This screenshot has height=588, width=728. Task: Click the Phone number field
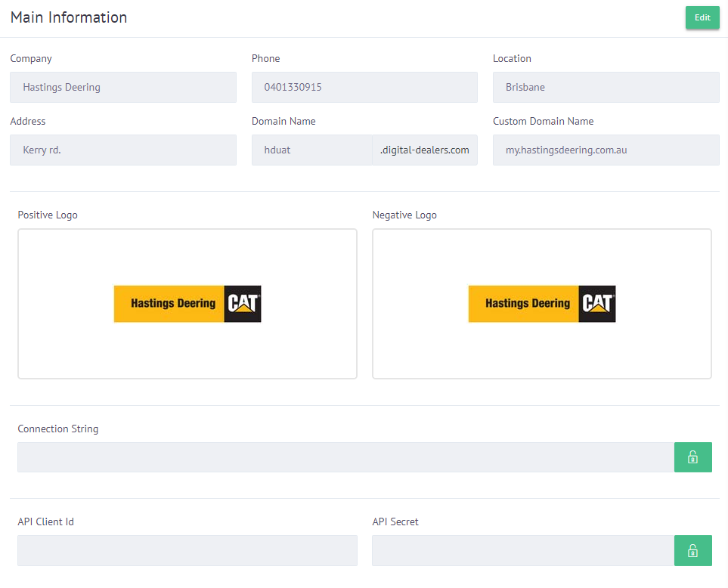tap(364, 87)
